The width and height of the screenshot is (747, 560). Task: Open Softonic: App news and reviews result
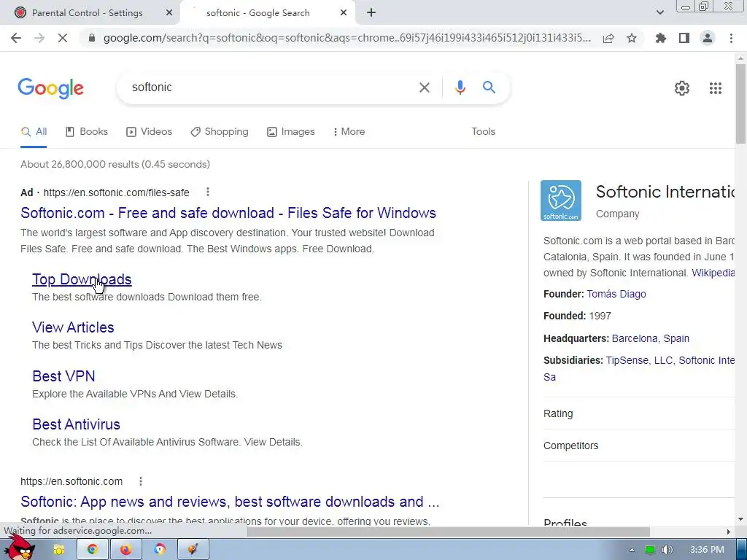coord(230,502)
